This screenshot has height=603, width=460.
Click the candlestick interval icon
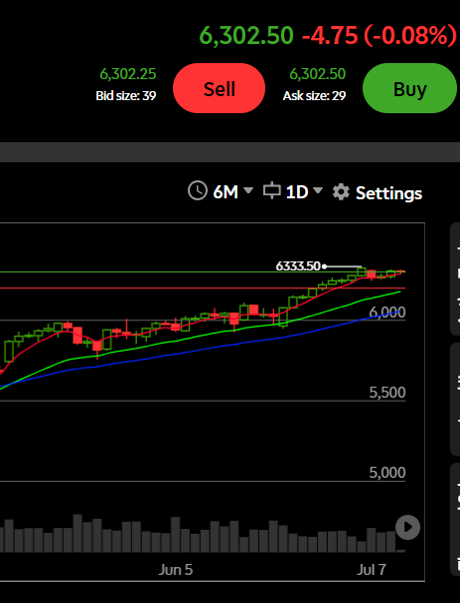(x=272, y=191)
